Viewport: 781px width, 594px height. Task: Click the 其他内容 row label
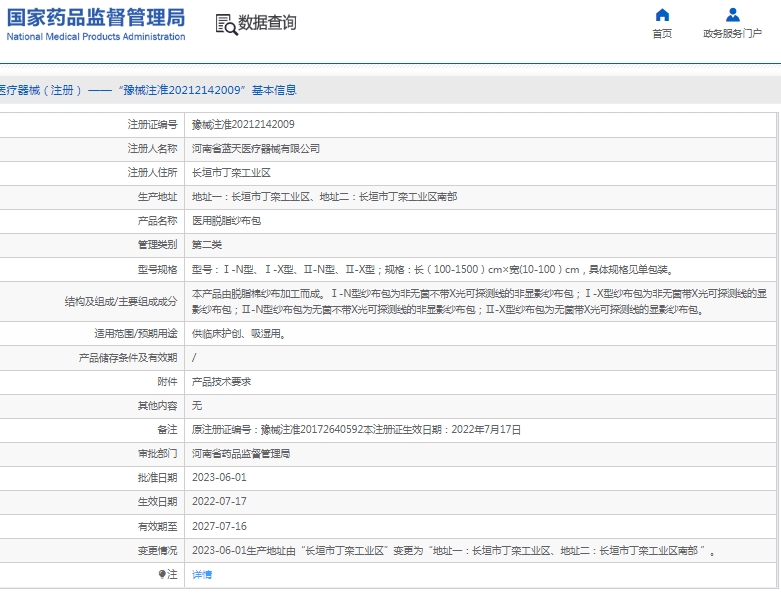[x=157, y=405]
